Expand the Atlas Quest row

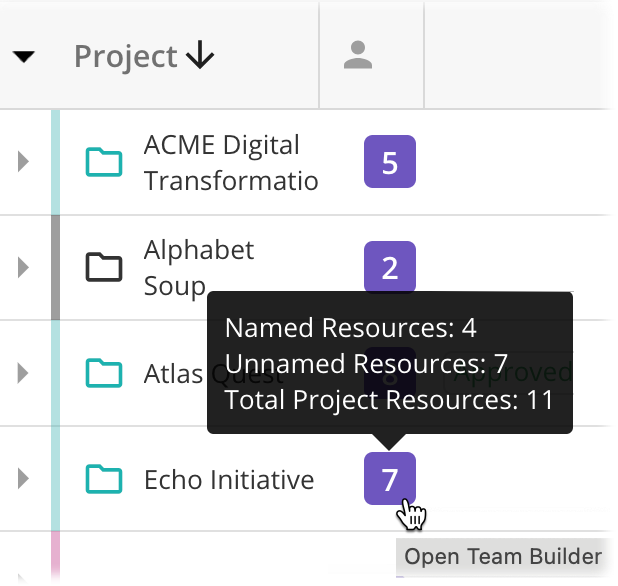(24, 373)
